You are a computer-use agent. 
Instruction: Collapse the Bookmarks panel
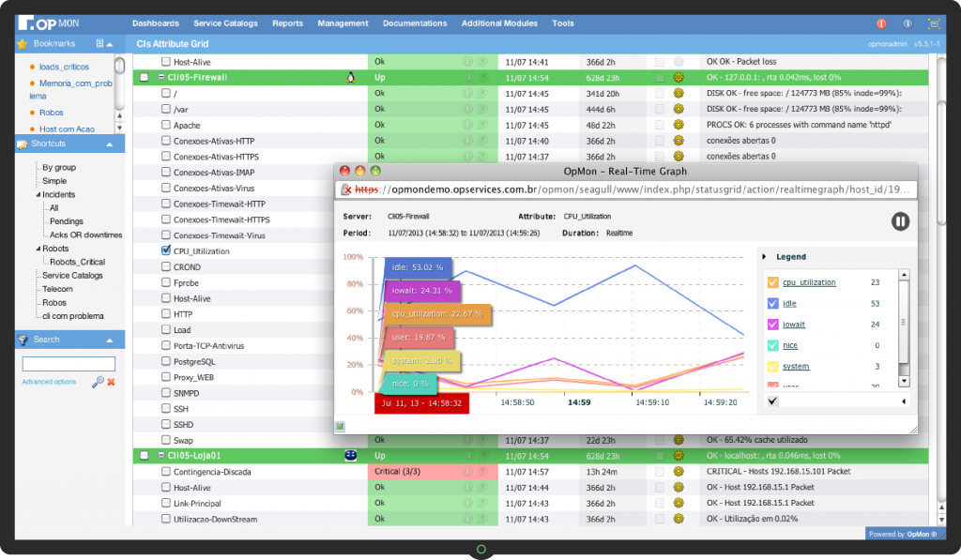[x=110, y=44]
